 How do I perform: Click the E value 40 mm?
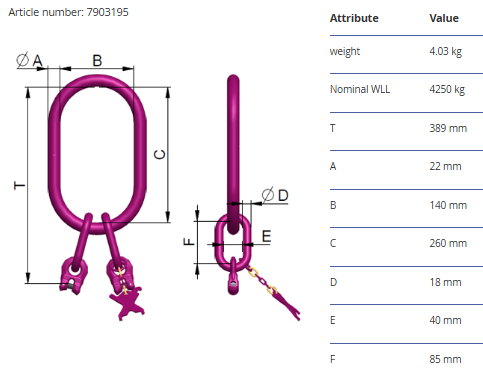pyautogui.click(x=445, y=320)
